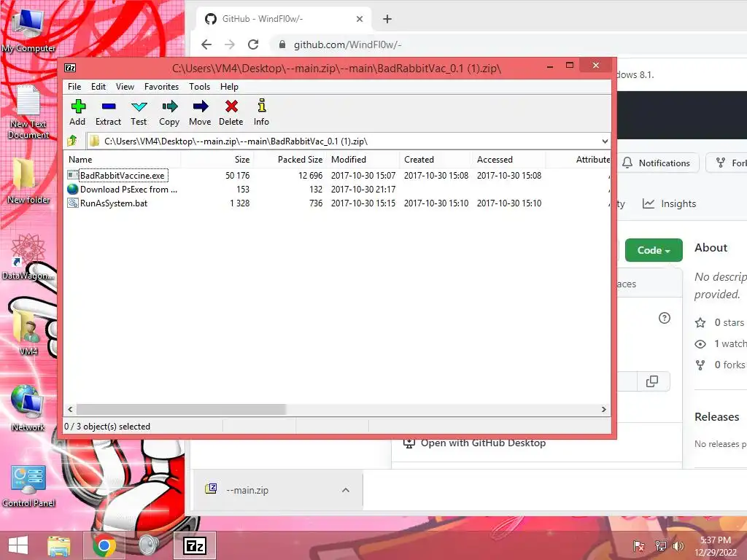The image size is (747, 560).
Task: Click the Chrome address bar URL
Action: coord(348,44)
